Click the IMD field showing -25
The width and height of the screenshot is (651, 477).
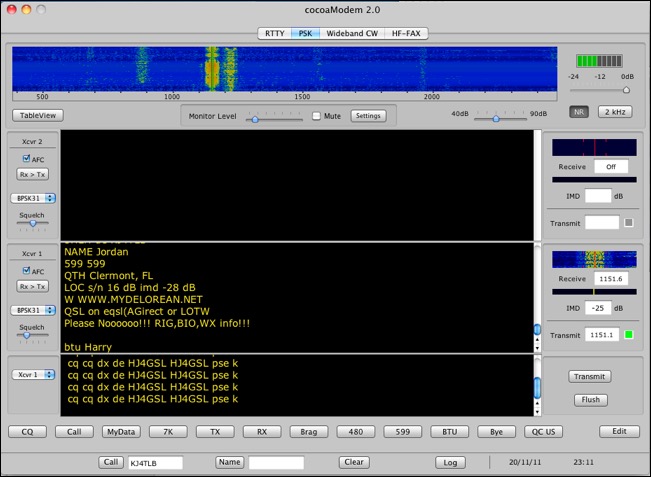[598, 308]
